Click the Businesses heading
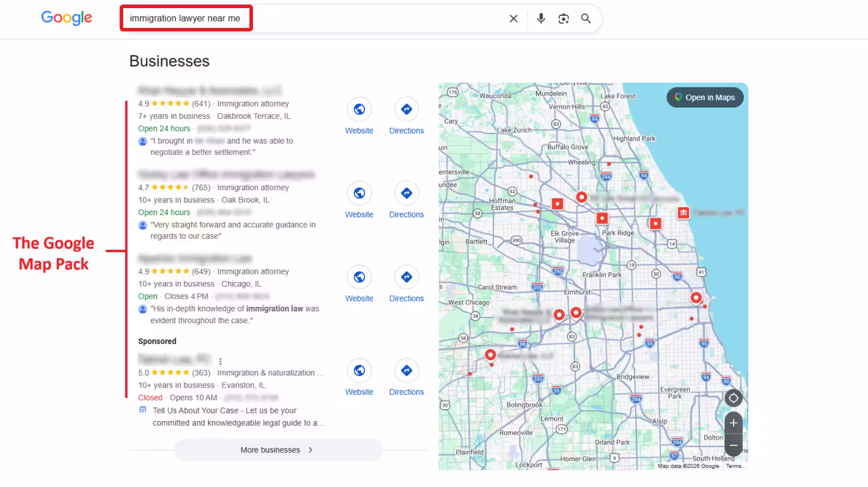Viewport: 868px width, 487px height. pyautogui.click(x=169, y=61)
